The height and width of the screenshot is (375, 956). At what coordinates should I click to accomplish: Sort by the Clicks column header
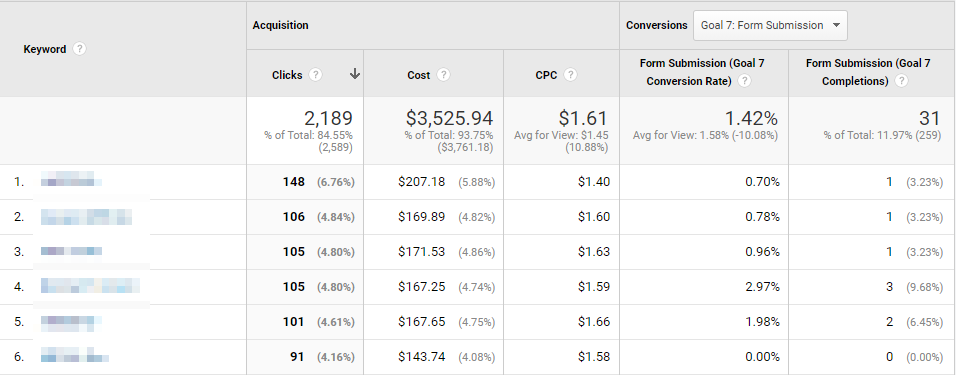[x=287, y=75]
